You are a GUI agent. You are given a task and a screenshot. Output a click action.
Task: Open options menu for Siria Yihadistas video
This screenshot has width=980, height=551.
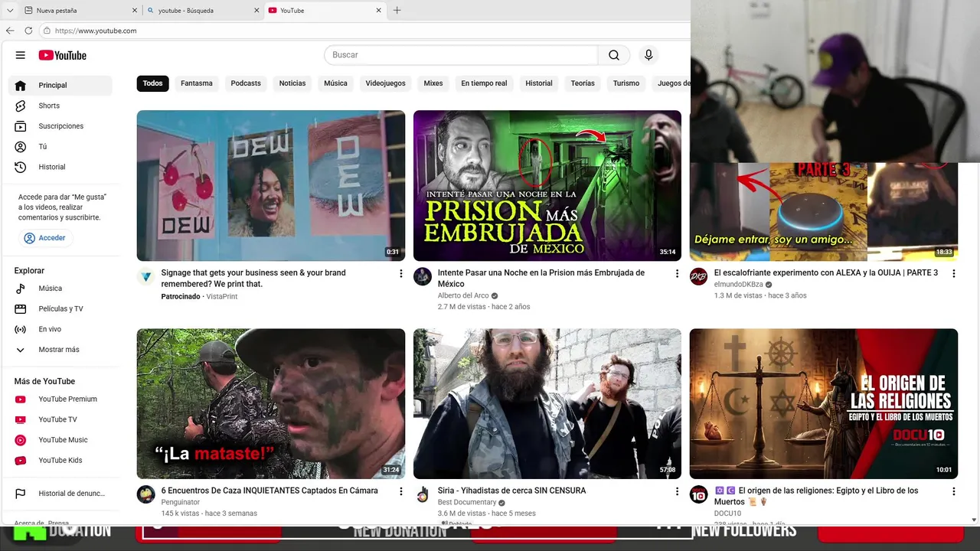pyautogui.click(x=677, y=492)
